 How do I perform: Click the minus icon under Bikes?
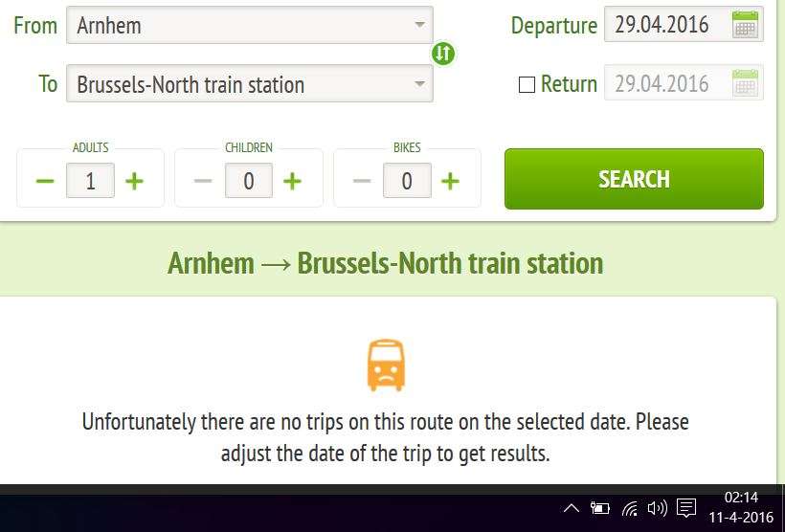362,181
